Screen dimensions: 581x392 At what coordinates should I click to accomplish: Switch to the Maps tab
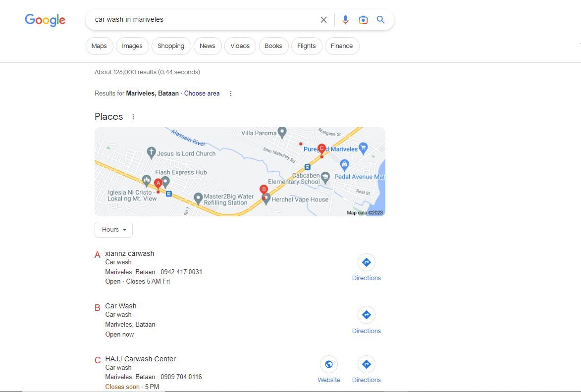click(99, 46)
